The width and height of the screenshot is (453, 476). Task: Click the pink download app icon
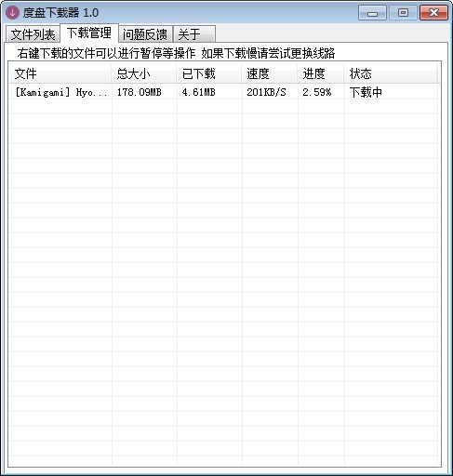click(12, 13)
